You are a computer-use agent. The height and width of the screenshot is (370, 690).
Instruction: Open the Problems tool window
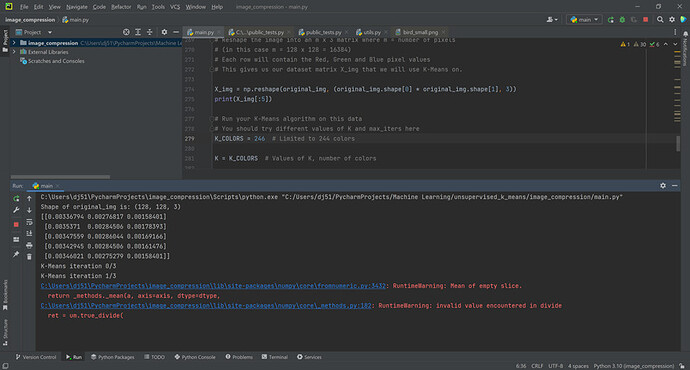pyautogui.click(x=239, y=357)
